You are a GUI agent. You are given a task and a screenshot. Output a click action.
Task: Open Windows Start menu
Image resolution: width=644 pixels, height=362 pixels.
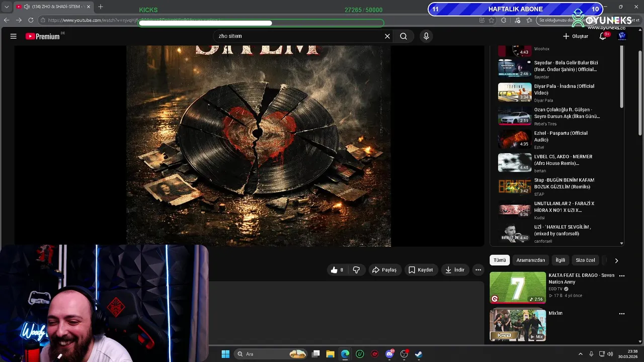click(x=225, y=354)
